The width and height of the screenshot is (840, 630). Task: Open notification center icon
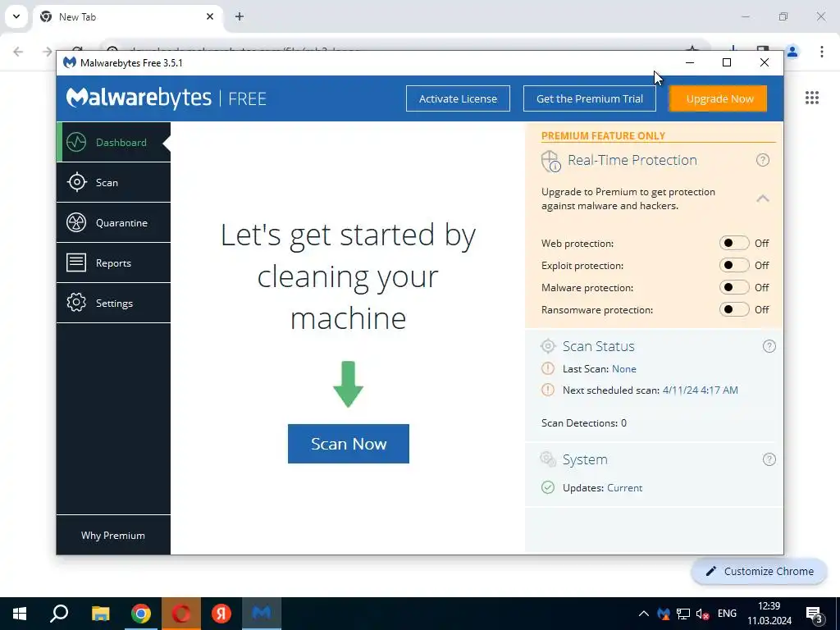point(814,614)
